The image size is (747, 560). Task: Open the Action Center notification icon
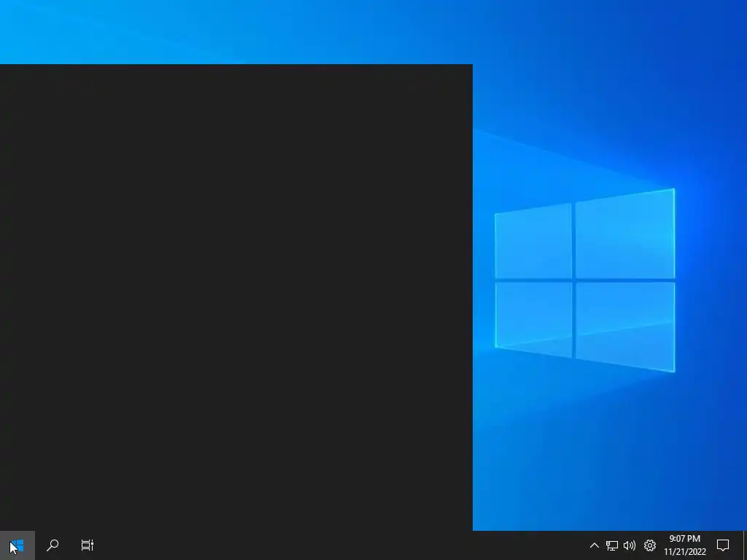(x=723, y=545)
